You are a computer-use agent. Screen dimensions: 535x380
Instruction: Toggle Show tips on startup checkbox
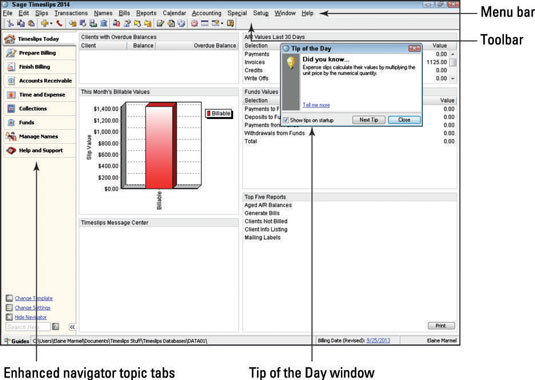tap(286, 120)
